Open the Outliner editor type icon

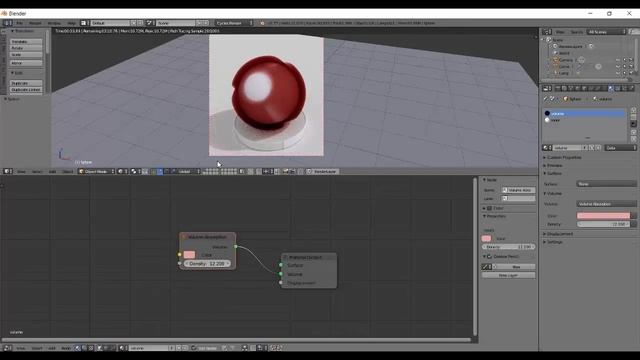point(547,31)
